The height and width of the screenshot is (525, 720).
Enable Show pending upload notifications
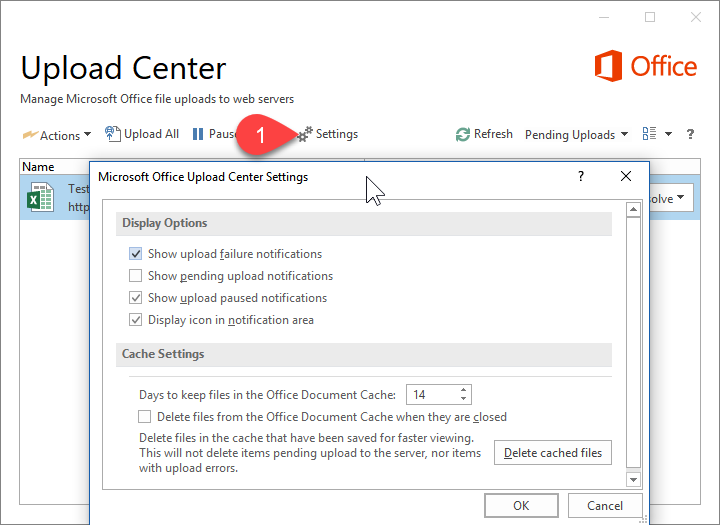135,276
